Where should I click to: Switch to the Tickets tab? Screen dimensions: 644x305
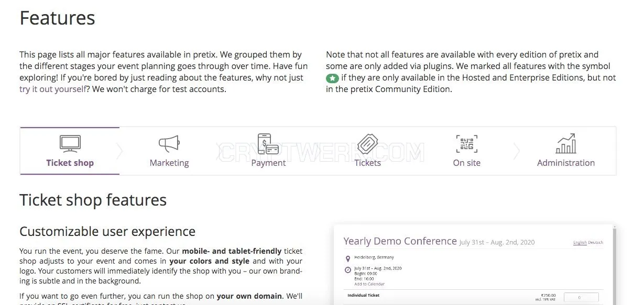tap(367, 151)
